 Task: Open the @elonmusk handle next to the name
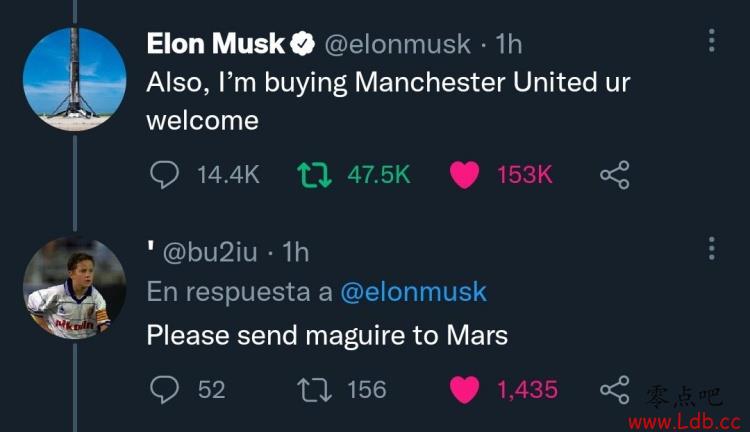(397, 44)
